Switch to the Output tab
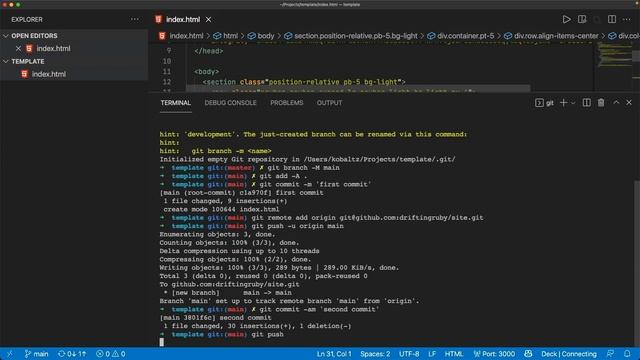 click(x=329, y=103)
